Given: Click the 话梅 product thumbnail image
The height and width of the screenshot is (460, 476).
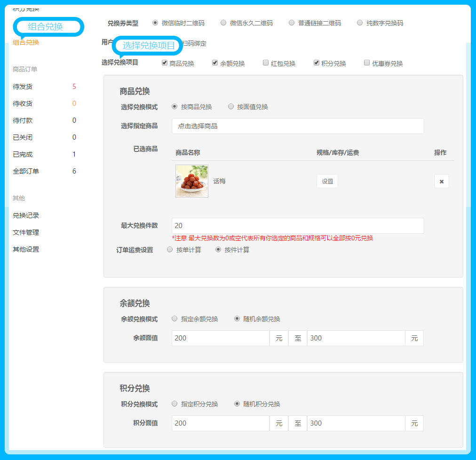Looking at the screenshot, I should point(192,181).
